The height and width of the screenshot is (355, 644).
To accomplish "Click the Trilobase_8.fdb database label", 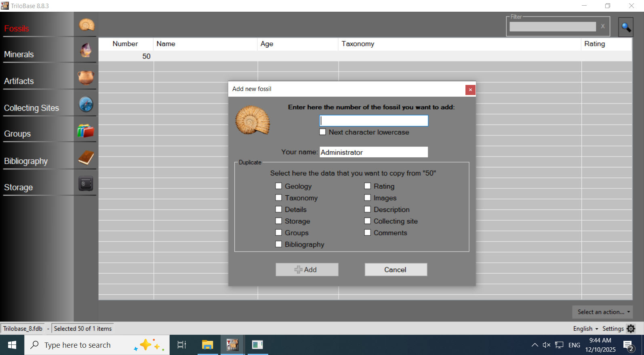I will click(x=23, y=329).
